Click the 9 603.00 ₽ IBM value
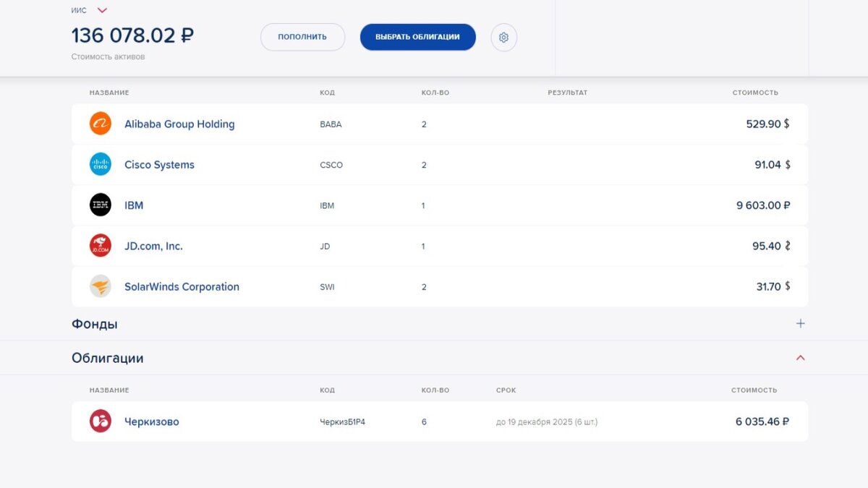This screenshot has height=488, width=868. pos(763,205)
